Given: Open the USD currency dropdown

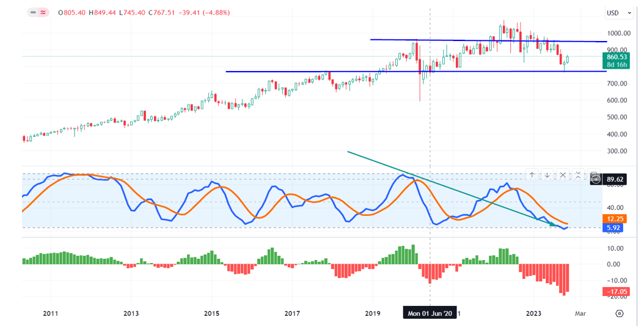Looking at the screenshot, I should 619,13.
